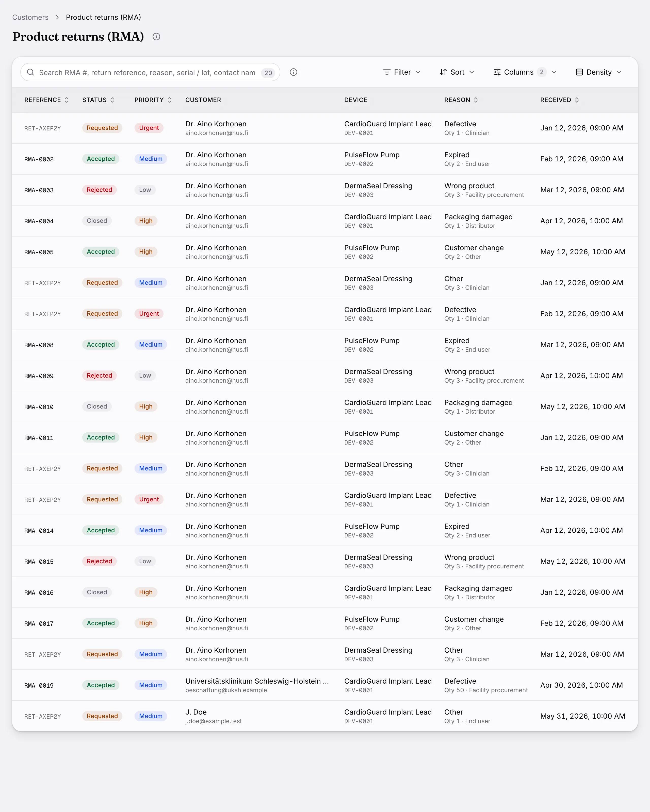Image resolution: width=650 pixels, height=812 pixels.
Task: Open row RMA-0003
Action: 325,190
